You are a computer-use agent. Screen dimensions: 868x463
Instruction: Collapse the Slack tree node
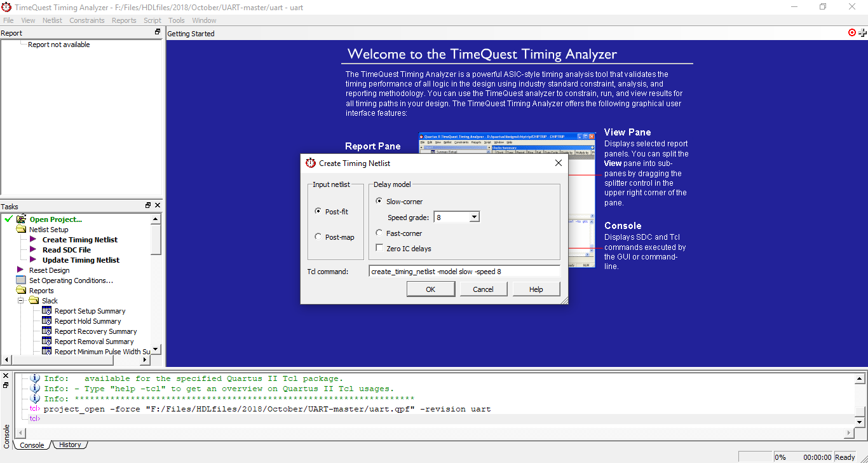pyautogui.click(x=20, y=301)
